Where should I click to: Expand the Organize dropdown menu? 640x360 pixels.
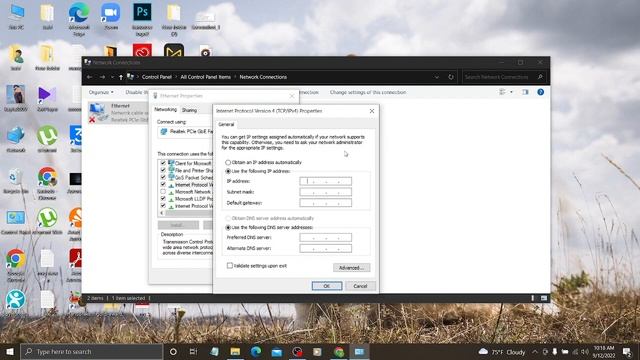(101, 92)
